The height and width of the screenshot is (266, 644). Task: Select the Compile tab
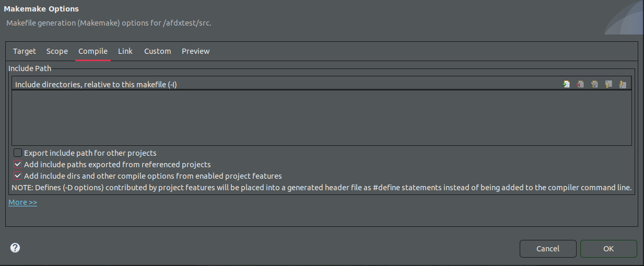point(93,51)
